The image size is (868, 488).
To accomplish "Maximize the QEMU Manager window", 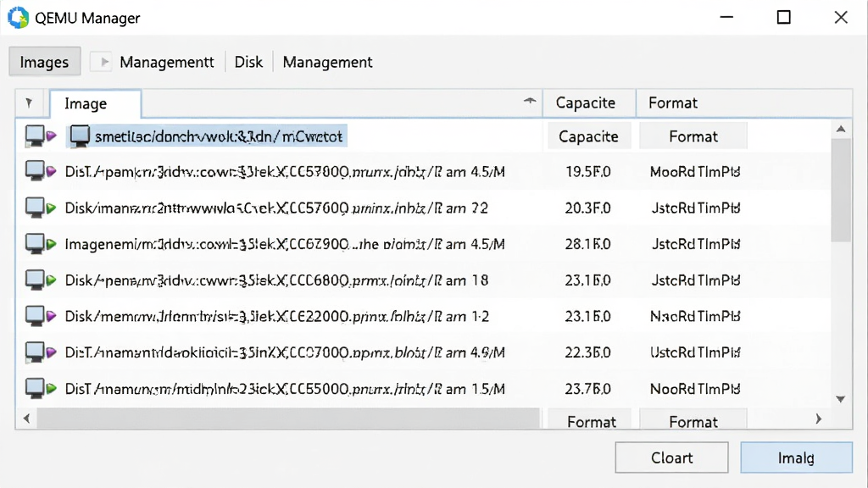I will (x=784, y=18).
